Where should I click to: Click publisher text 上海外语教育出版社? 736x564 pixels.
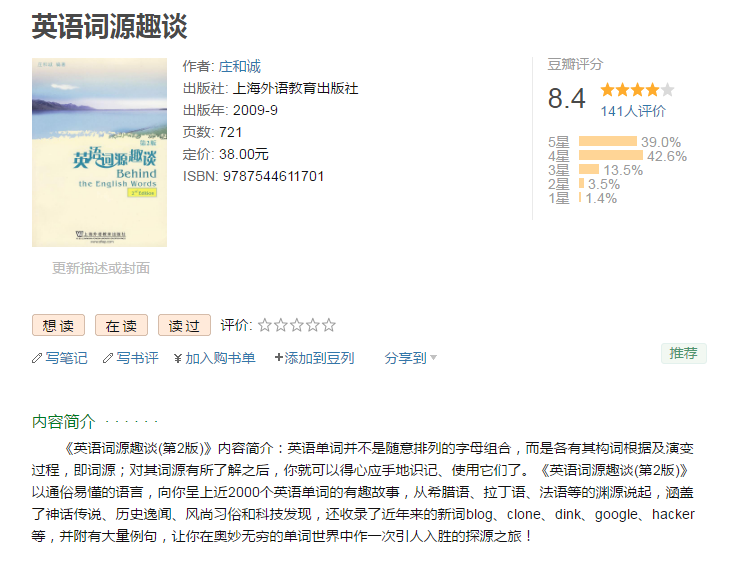295,89
